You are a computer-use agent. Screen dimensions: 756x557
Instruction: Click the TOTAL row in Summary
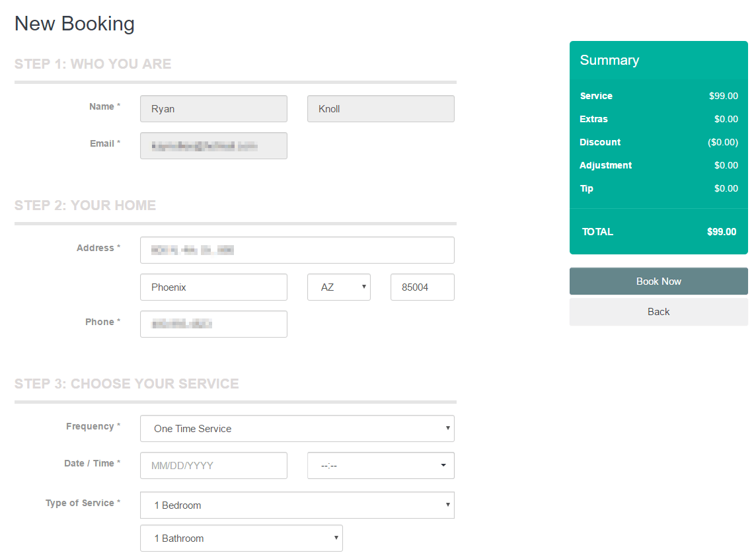click(x=658, y=232)
